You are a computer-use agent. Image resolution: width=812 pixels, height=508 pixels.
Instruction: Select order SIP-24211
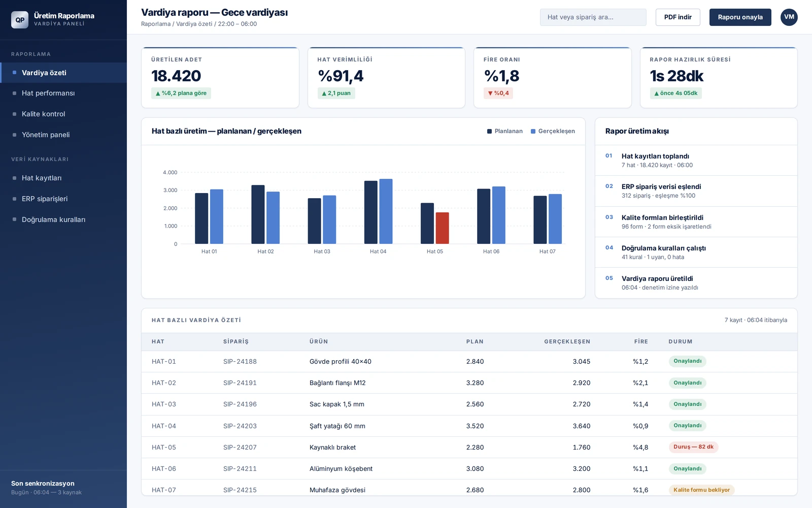tap(240, 469)
